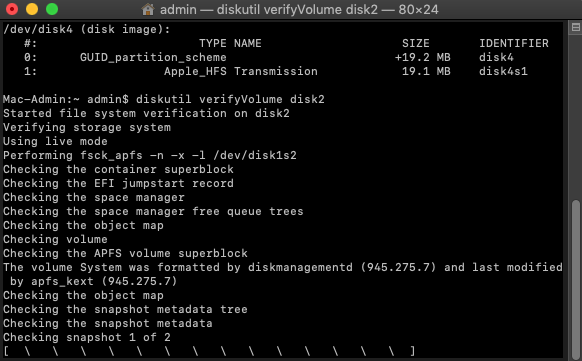Image resolution: width=582 pixels, height=361 pixels.
Task: Click the 'SIZE' column header
Action: [416, 43]
